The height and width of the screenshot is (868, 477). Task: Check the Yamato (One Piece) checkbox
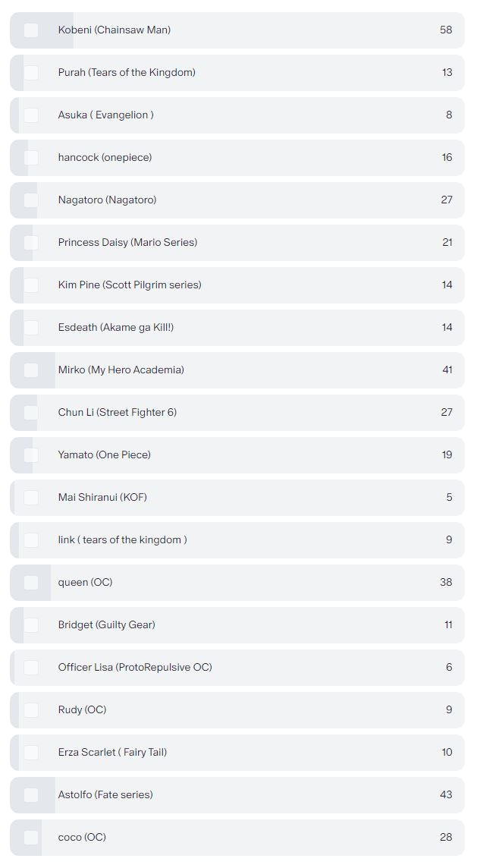click(x=31, y=455)
